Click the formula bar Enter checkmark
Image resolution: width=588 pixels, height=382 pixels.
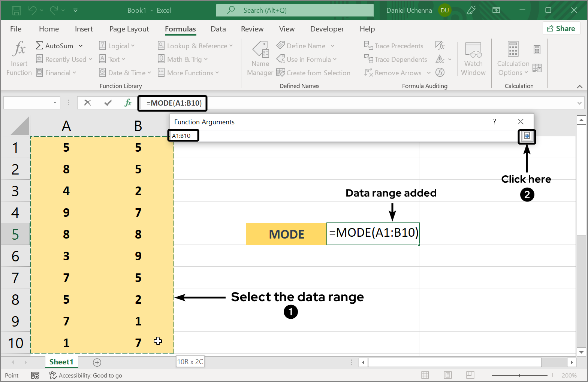tap(108, 103)
